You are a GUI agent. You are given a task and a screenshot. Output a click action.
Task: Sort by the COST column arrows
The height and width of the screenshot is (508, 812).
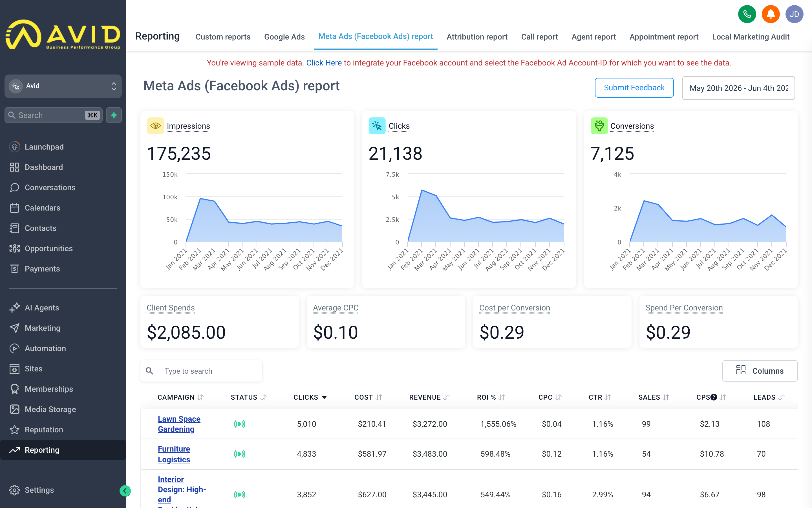(379, 397)
